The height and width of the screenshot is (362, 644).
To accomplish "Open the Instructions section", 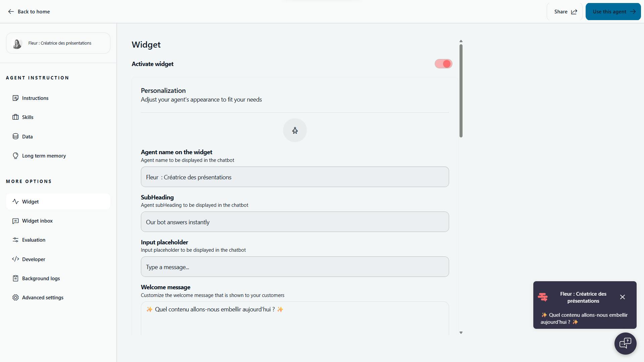I will pos(35,98).
